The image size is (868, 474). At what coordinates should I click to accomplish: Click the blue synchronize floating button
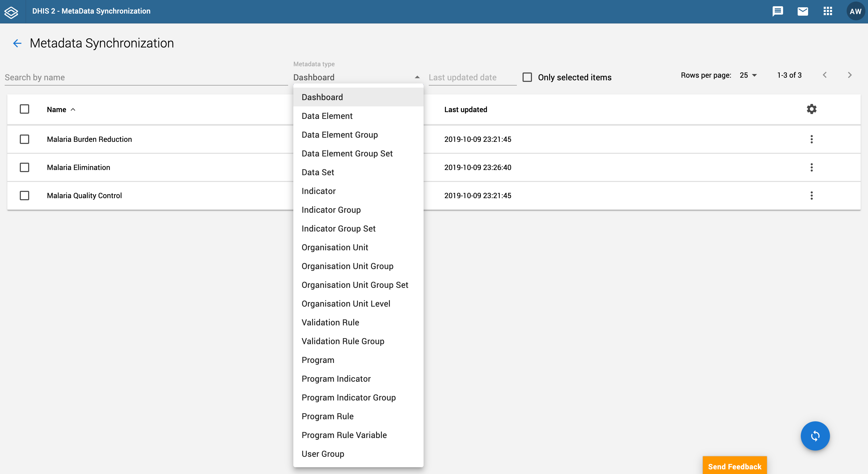click(x=815, y=436)
